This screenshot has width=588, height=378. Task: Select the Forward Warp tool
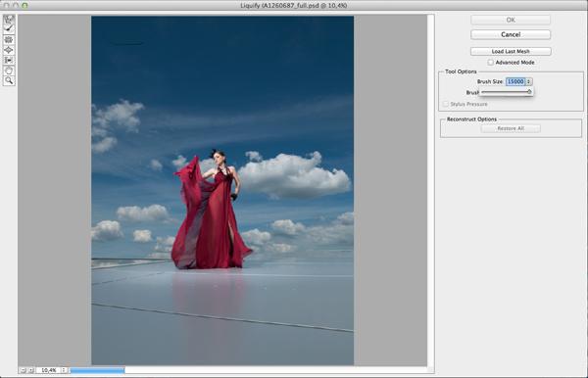pos(9,19)
